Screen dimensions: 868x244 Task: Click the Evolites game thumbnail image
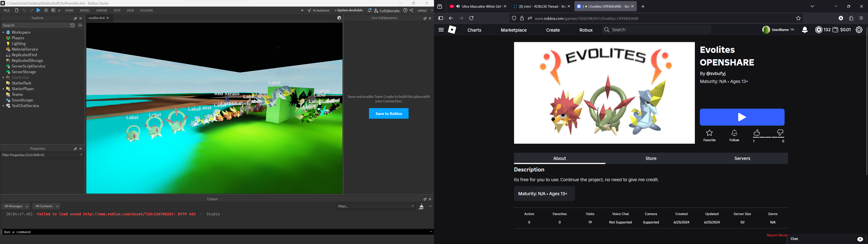tap(604, 93)
